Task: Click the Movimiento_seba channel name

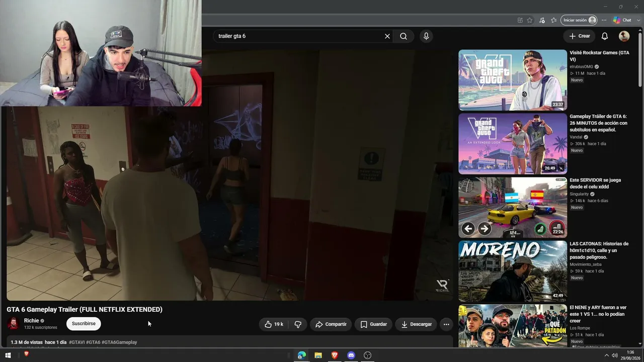Action: [x=586, y=264]
